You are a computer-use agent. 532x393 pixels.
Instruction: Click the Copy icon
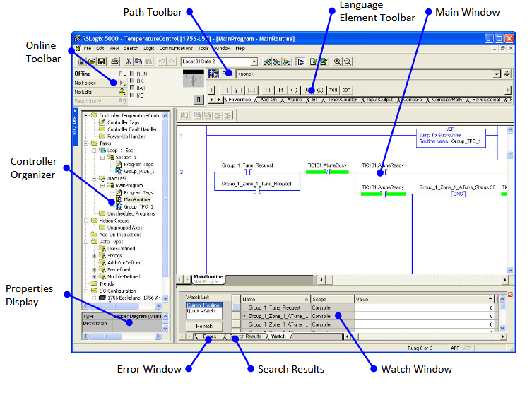pyautogui.click(x=138, y=61)
